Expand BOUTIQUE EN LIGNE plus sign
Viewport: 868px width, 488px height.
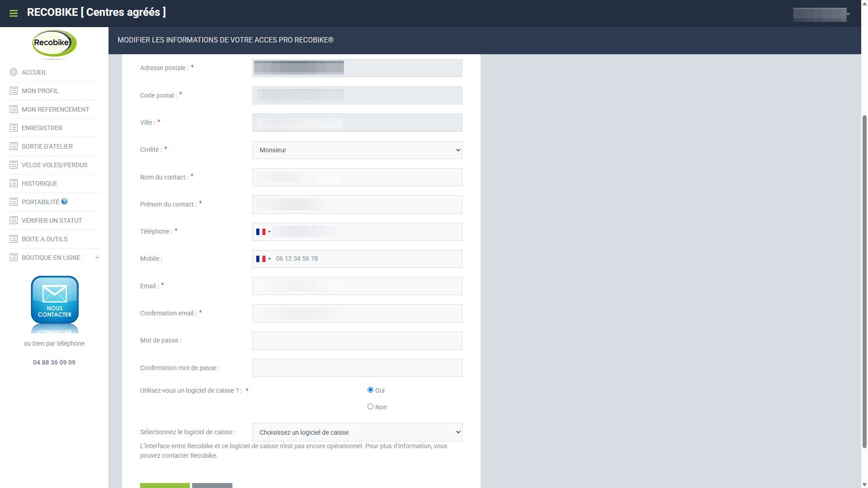97,258
